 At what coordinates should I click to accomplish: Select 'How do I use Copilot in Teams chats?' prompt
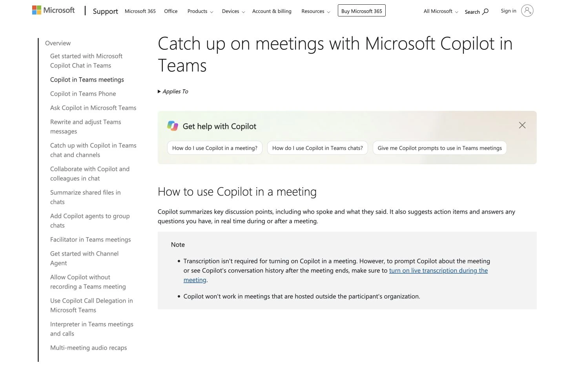point(317,148)
